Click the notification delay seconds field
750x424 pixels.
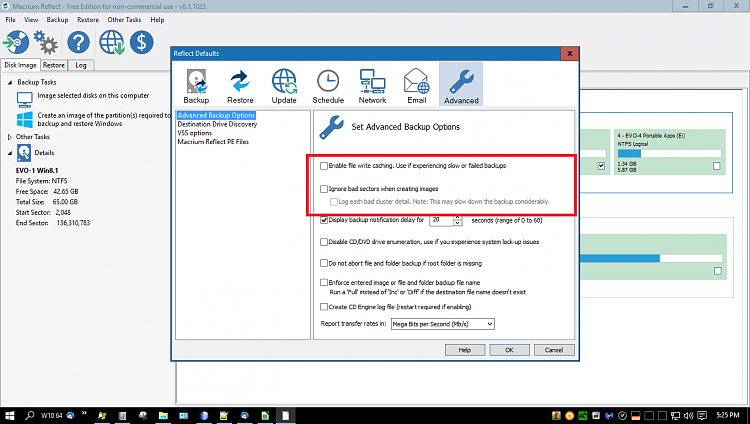coord(441,220)
